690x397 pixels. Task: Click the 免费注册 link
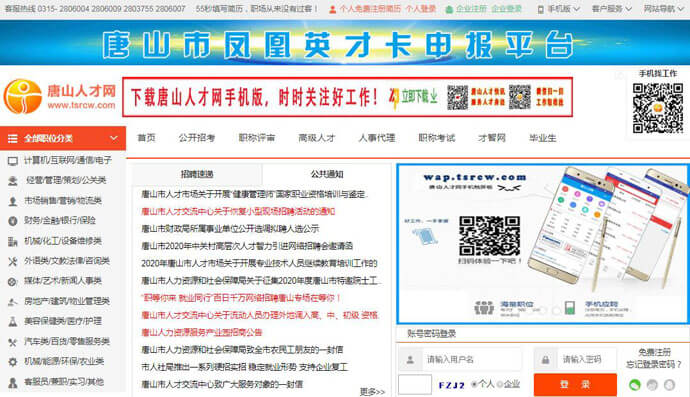point(654,352)
